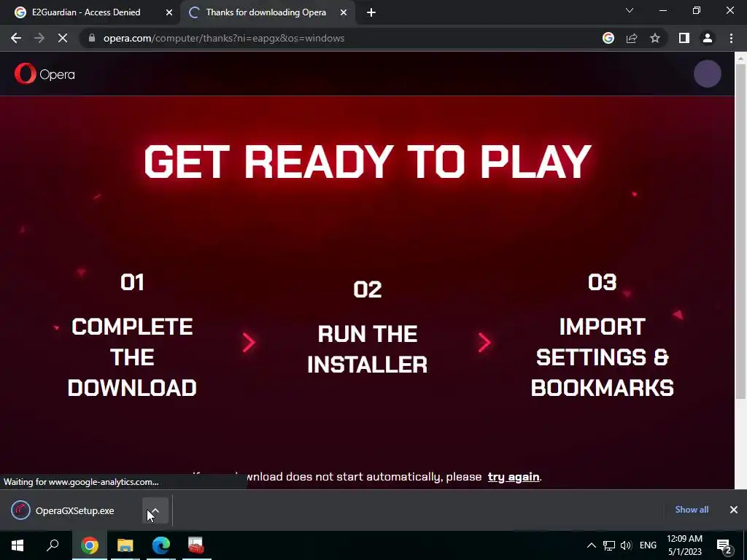This screenshot has width=747, height=560.
Task: Click ENG language indicator
Action: [x=648, y=545]
